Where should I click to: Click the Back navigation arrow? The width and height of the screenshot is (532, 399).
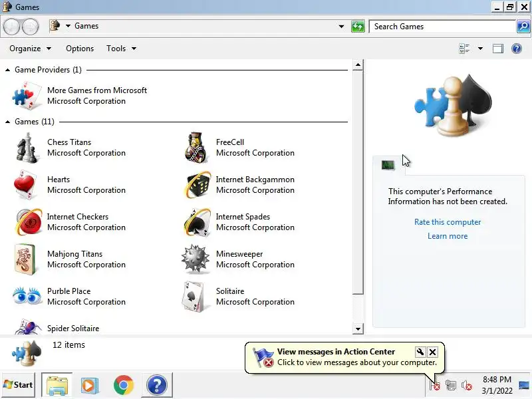11,27
